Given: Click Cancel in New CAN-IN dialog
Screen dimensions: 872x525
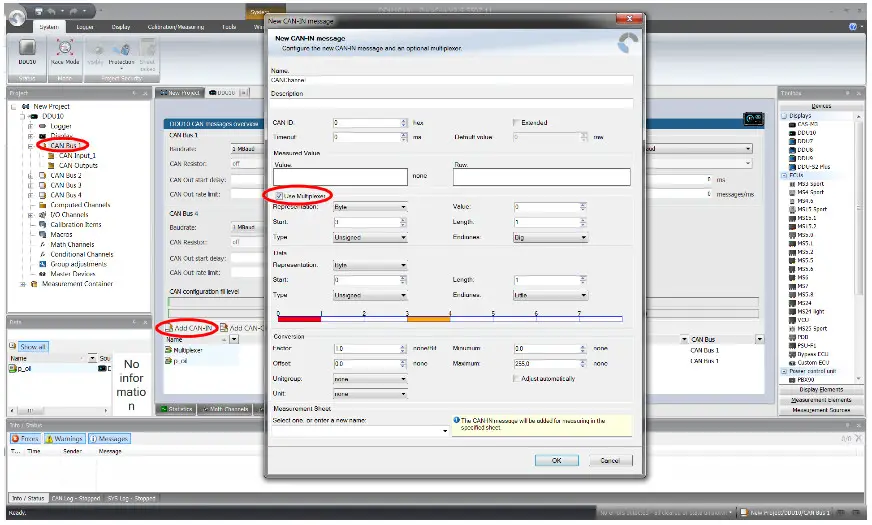Looking at the screenshot, I should [x=610, y=461].
